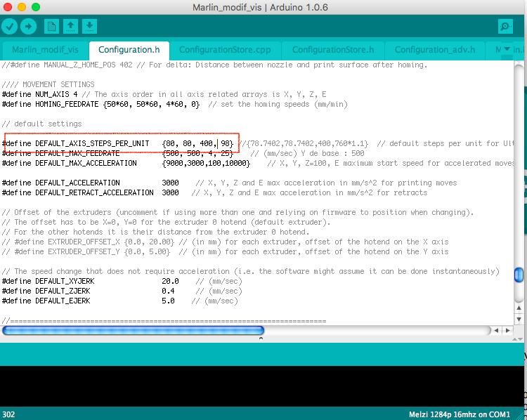Switch to the Configuration_adv.h tab
This screenshot has height=420, width=527.
(x=434, y=50)
